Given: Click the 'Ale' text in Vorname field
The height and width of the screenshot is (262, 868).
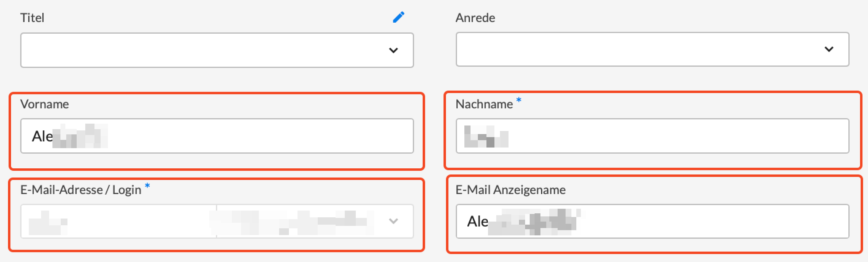Looking at the screenshot, I should point(42,136).
